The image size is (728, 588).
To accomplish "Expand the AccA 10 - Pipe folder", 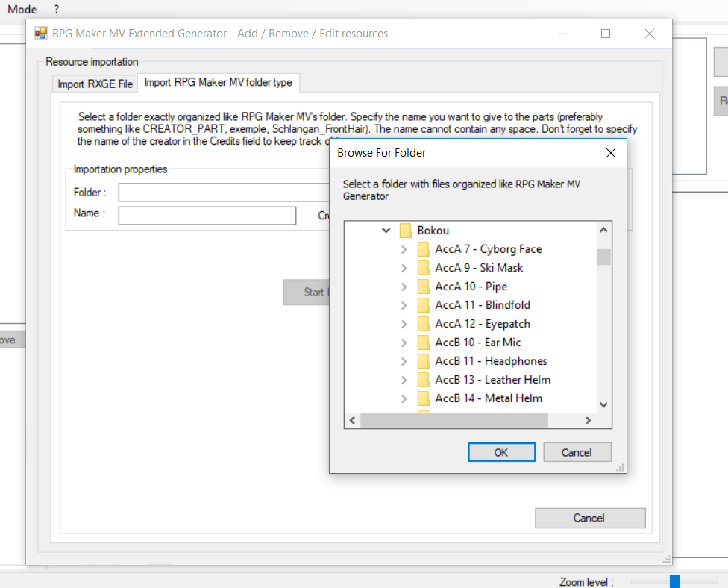I will (404, 287).
